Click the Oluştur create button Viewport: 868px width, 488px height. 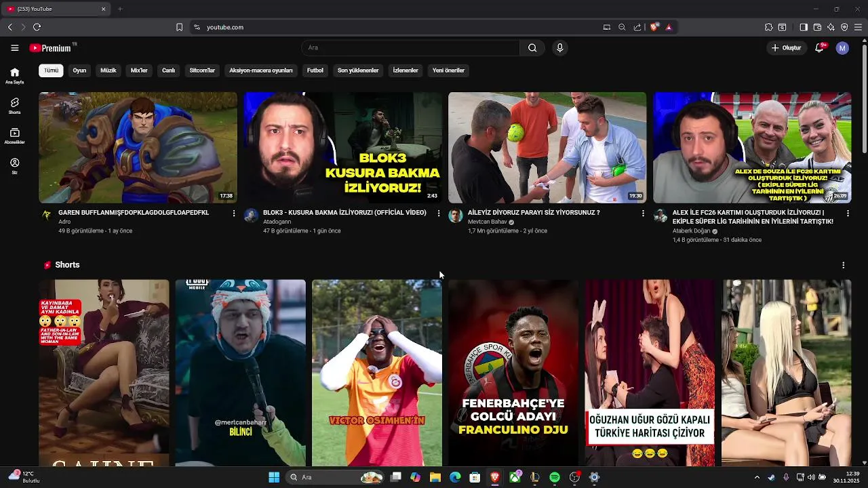click(786, 48)
